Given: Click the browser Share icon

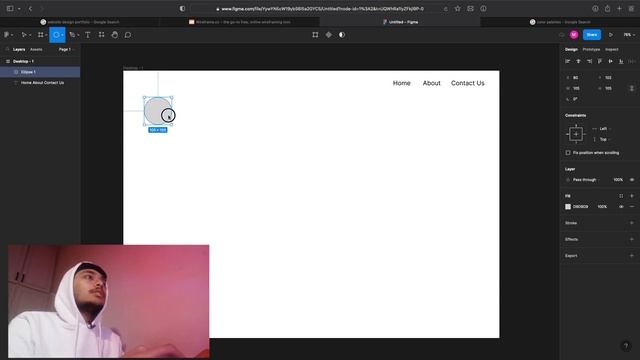Looking at the screenshot, I should pos(607,9).
